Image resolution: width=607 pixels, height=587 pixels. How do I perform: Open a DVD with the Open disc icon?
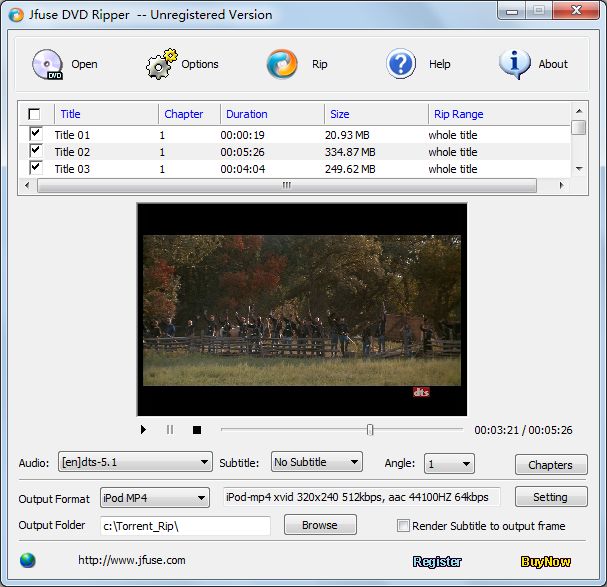pyautogui.click(x=48, y=64)
